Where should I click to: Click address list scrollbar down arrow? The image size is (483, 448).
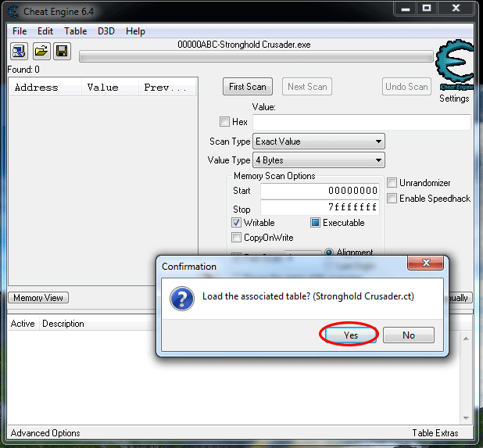(x=466, y=418)
